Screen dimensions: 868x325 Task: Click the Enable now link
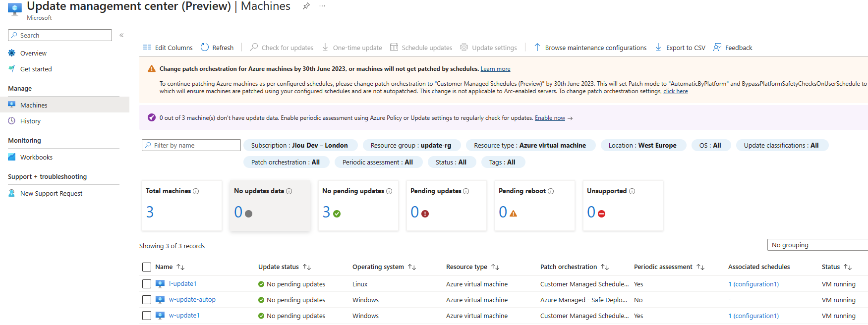tap(550, 118)
